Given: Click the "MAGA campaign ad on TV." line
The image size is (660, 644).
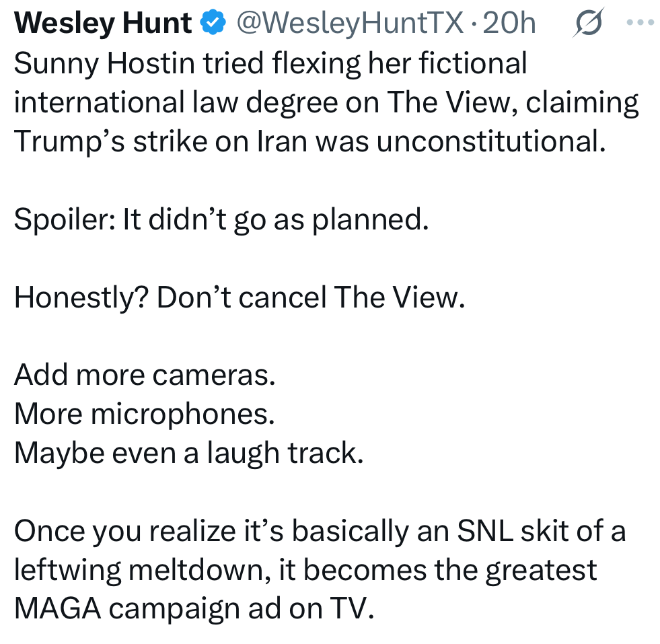Looking at the screenshot, I should pyautogui.click(x=193, y=609).
